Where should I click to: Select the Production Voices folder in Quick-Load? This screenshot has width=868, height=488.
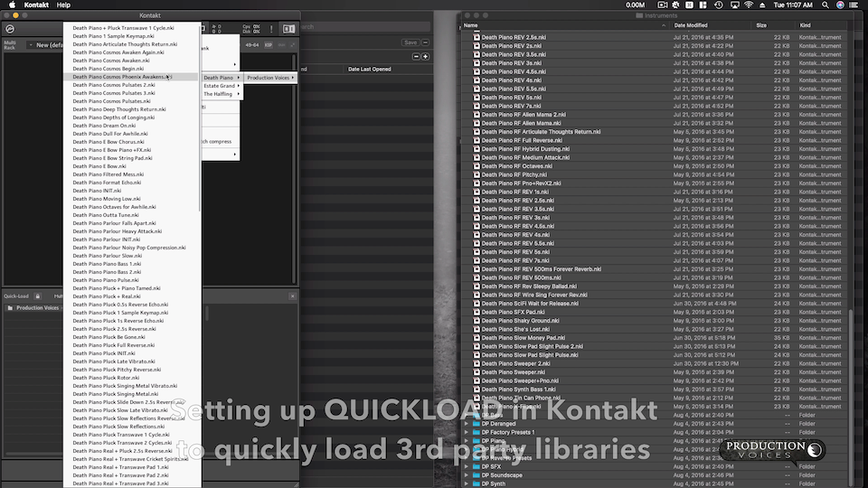(36, 307)
